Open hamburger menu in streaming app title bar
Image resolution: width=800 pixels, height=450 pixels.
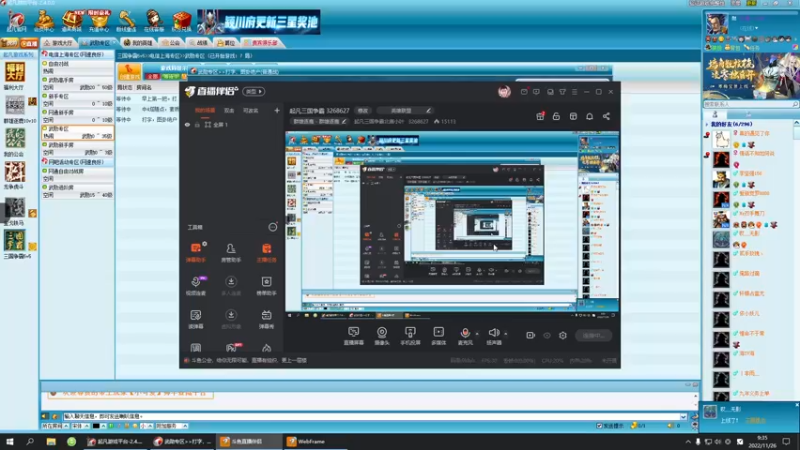(574, 92)
